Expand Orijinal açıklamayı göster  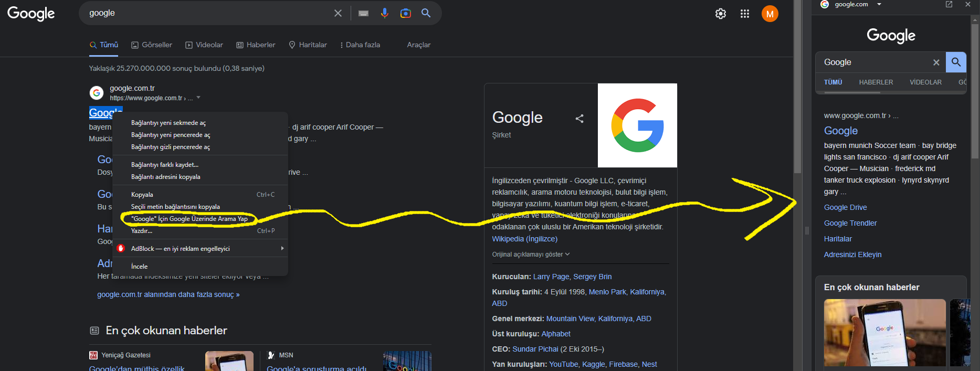[x=531, y=255]
